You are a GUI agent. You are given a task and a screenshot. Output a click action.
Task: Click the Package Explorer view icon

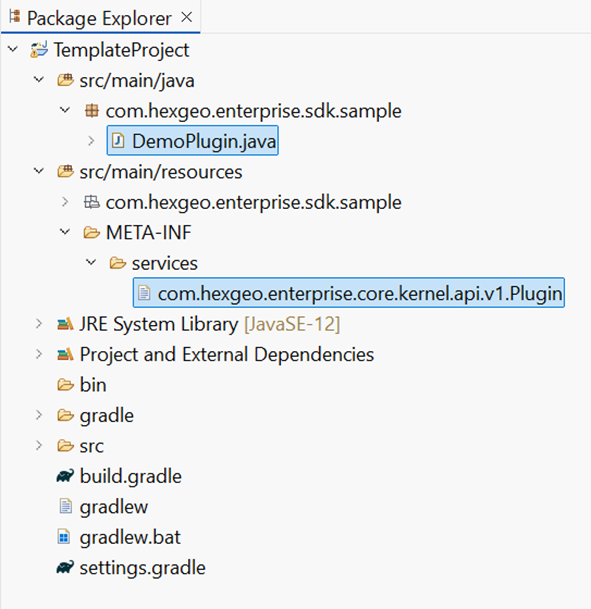15,17
